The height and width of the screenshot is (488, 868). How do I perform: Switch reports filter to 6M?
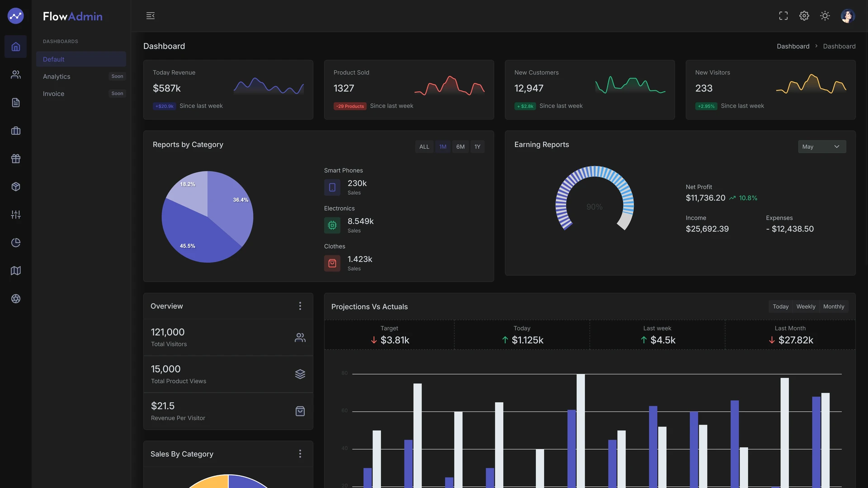tap(460, 147)
